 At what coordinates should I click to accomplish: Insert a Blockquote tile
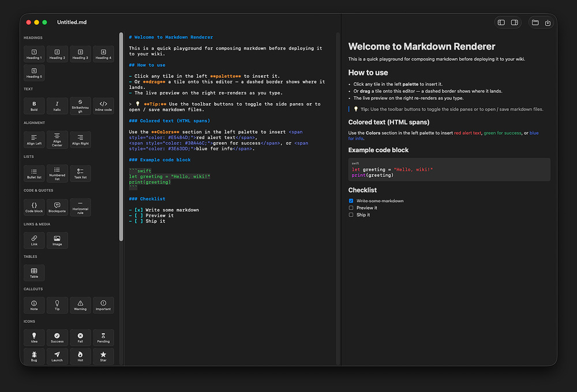point(57,208)
